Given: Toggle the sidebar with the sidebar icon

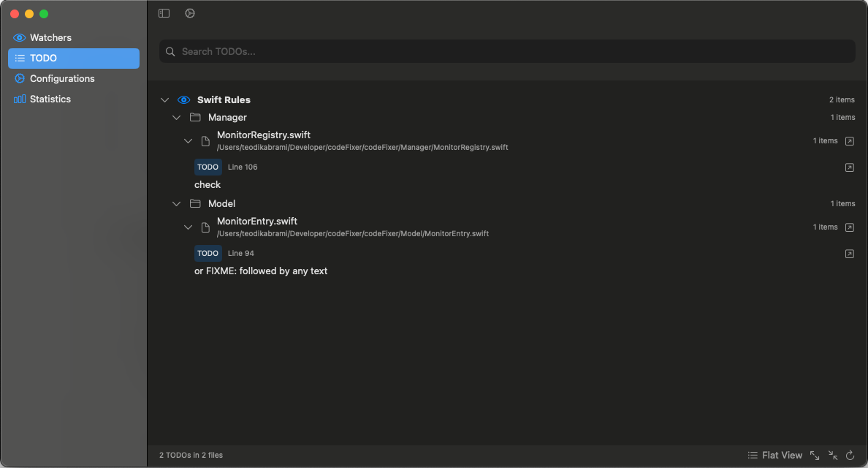Looking at the screenshot, I should click(x=164, y=13).
